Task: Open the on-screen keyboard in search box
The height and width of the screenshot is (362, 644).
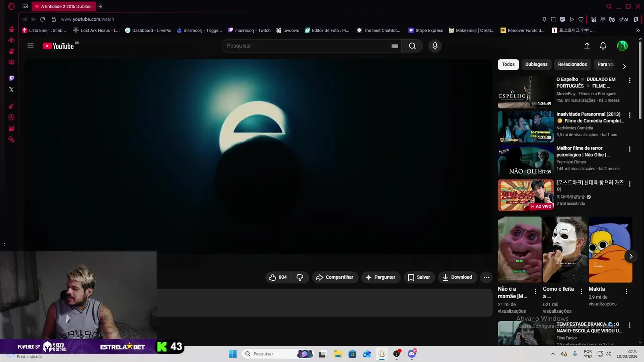Action: pyautogui.click(x=395, y=46)
